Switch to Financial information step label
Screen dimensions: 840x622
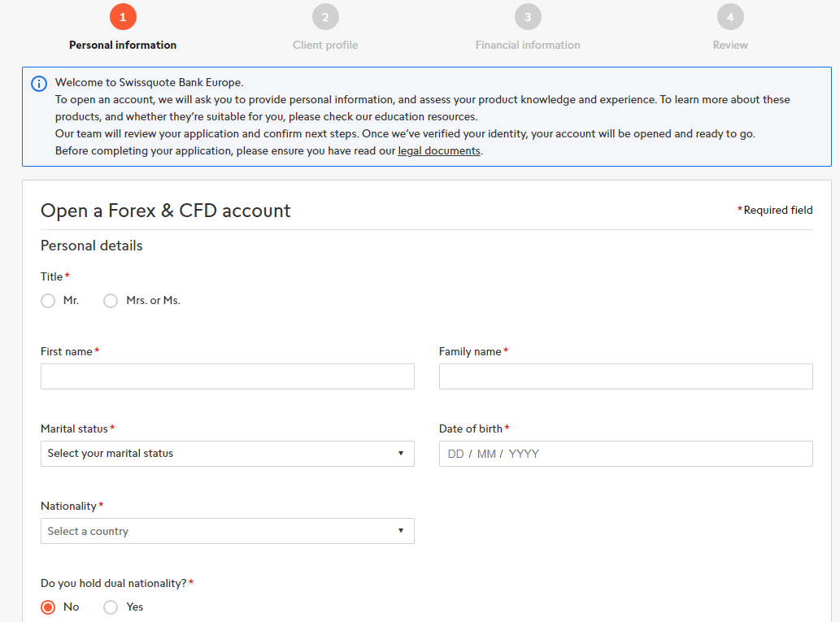tap(528, 46)
